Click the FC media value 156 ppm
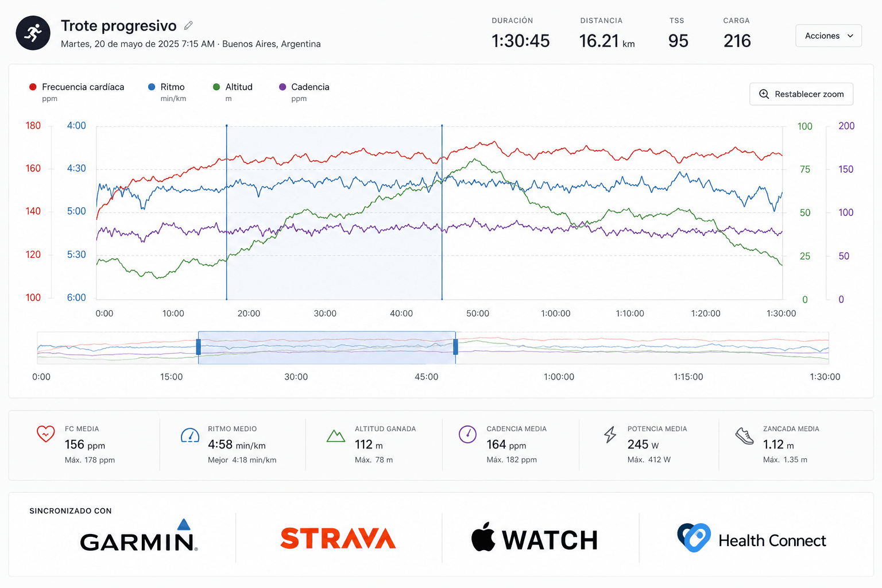Image resolution: width=882 pixels, height=588 pixels. 85,444
